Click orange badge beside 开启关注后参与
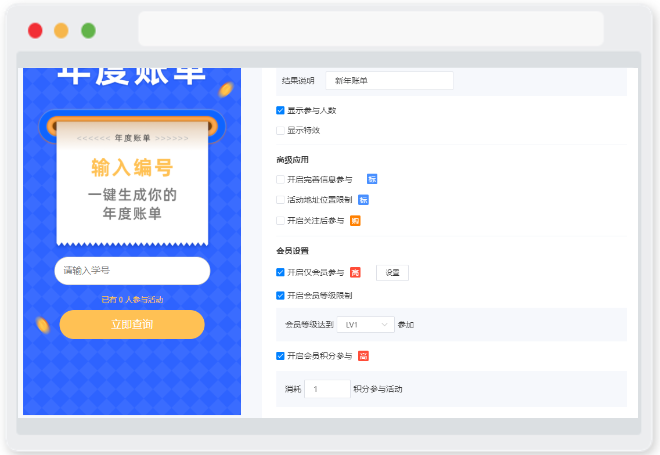Image resolution: width=660 pixels, height=455 pixels. 355,221
